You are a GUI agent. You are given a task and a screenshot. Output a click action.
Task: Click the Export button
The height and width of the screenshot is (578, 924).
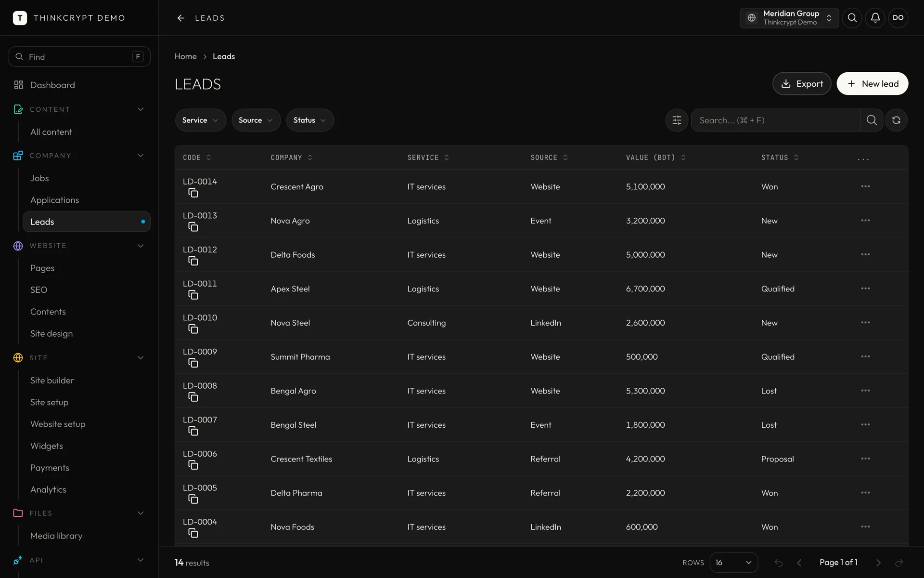802,84
